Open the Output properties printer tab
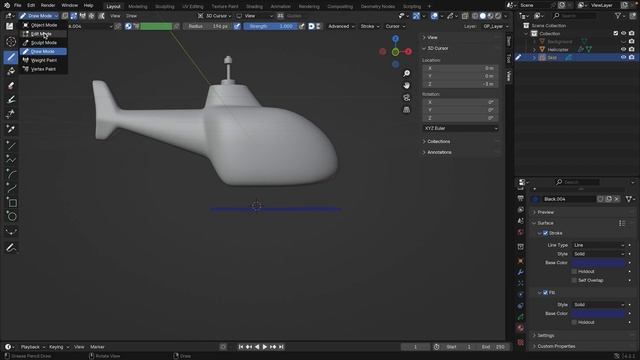This screenshot has width=640, height=360. 520,198
